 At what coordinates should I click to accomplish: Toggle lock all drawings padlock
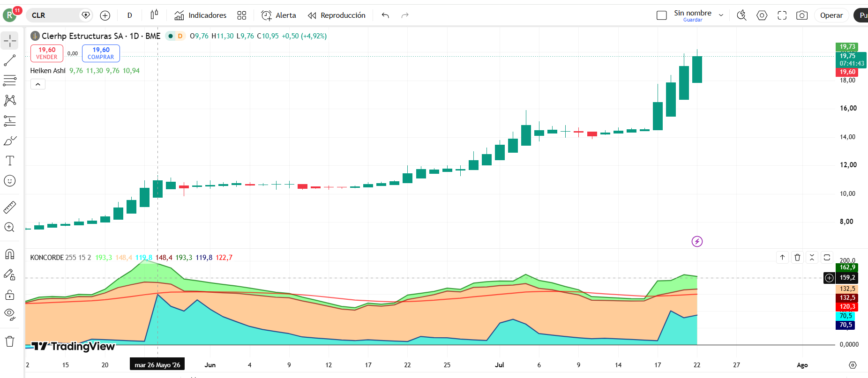(10, 295)
